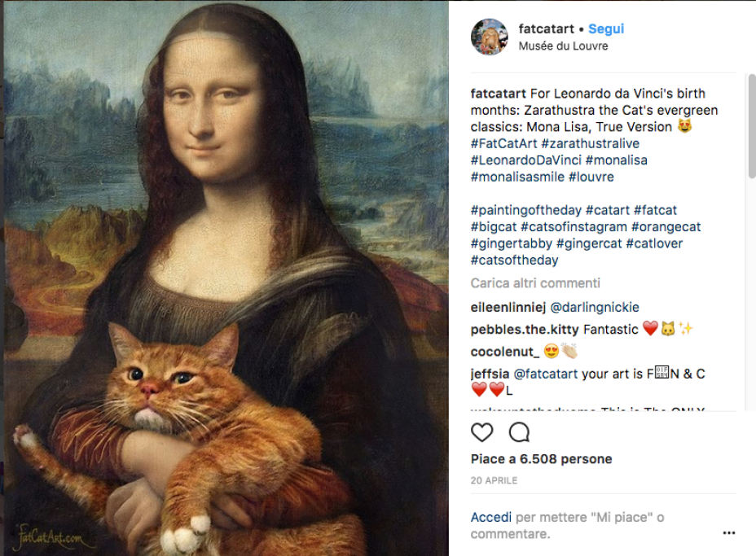This screenshot has width=756, height=556.
Task: Expand comments with Carica altri commenti
Action: coord(535,283)
